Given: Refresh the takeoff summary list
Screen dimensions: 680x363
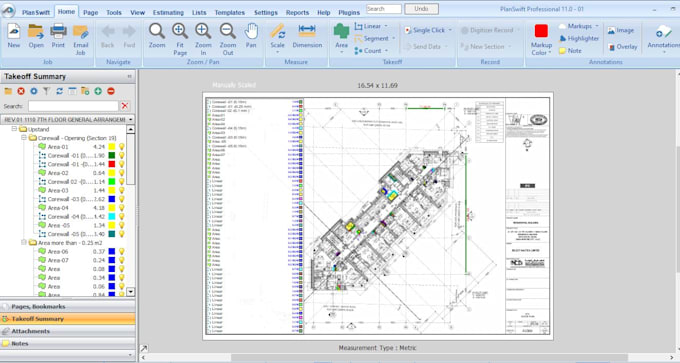Looking at the screenshot, I should click(59, 91).
